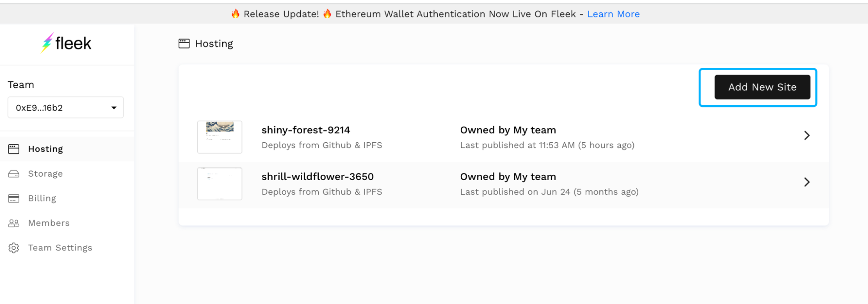
Task: Open Team Settings in the sidebar
Action: click(x=60, y=248)
